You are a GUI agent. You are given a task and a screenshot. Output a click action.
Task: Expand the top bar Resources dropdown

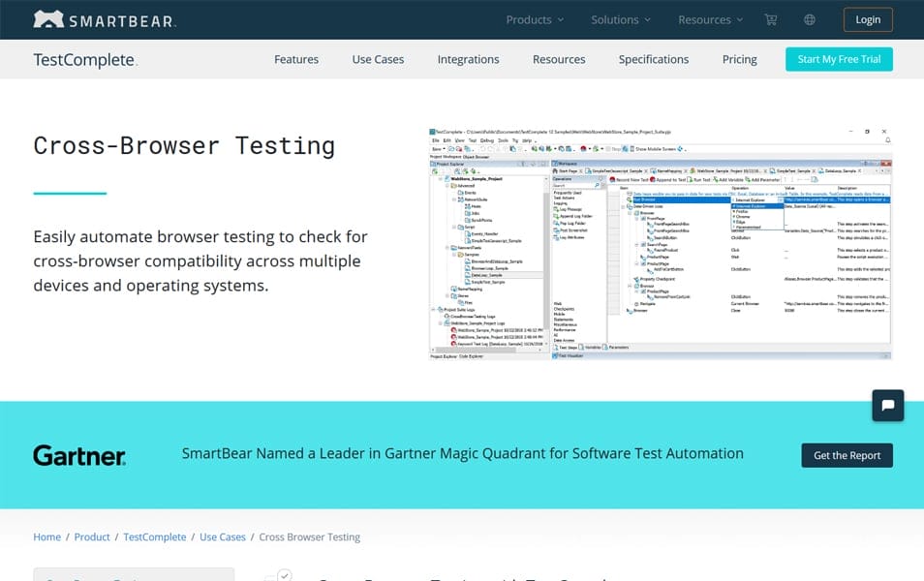click(710, 20)
